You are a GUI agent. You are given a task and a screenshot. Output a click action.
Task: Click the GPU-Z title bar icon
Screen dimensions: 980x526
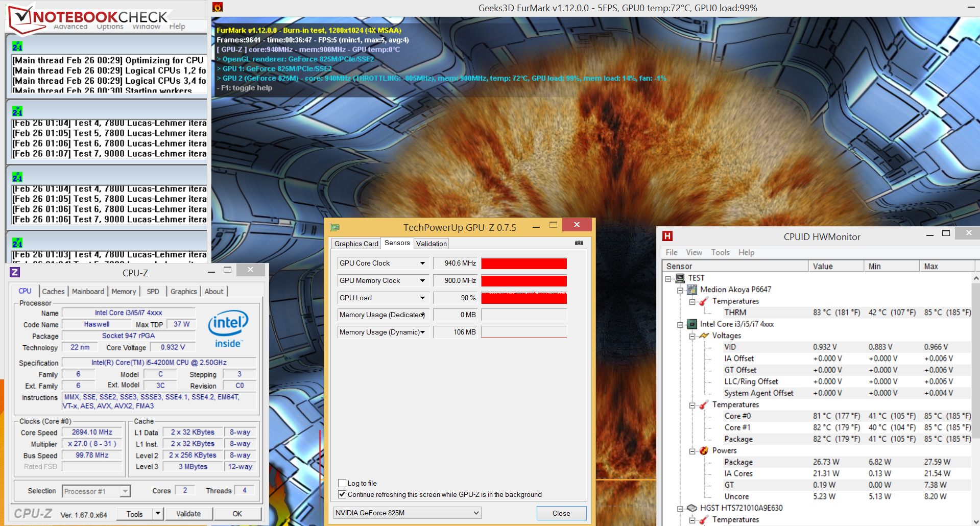tap(335, 227)
